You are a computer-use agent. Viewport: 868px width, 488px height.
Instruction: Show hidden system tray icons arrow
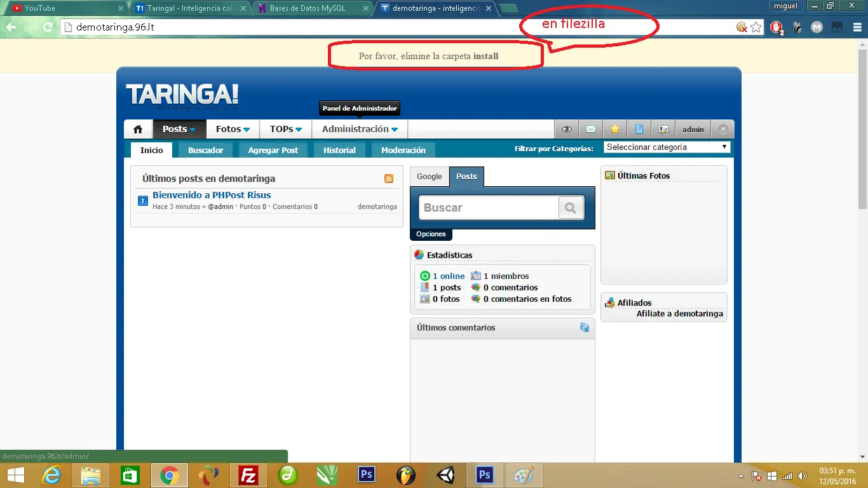(740, 476)
